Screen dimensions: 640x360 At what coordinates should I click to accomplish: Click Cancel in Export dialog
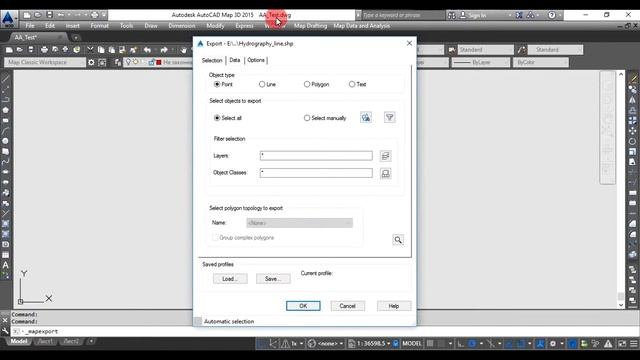[347, 306]
